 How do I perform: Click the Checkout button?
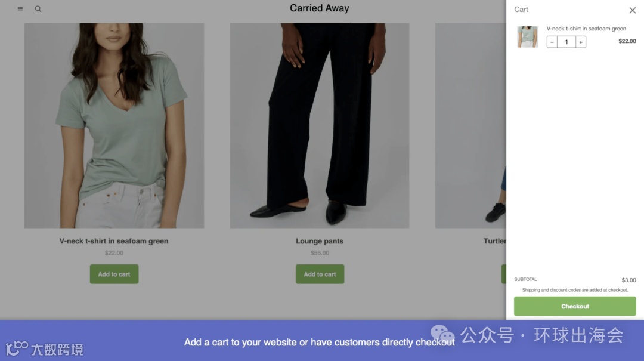coord(575,306)
